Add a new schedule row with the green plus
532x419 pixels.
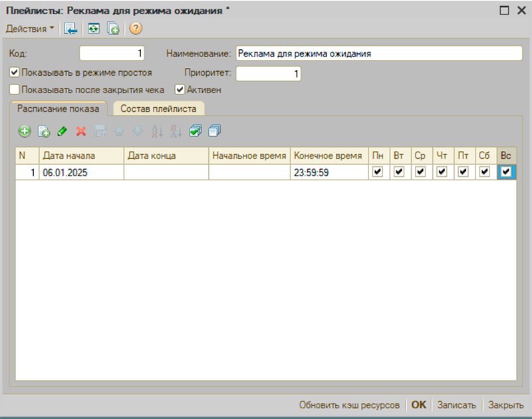(25, 131)
